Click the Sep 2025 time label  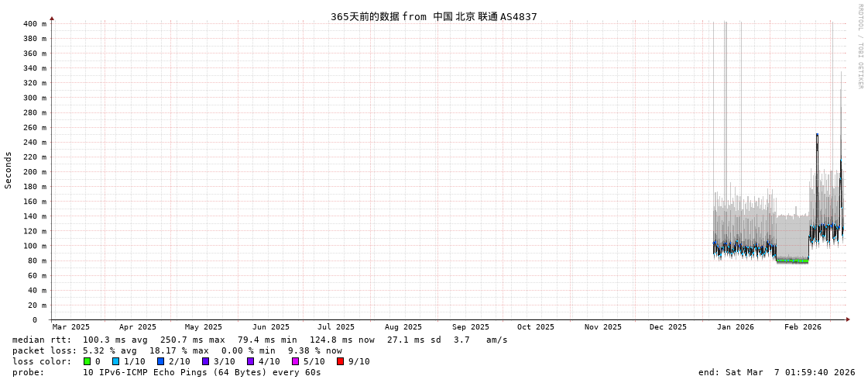[x=471, y=327]
